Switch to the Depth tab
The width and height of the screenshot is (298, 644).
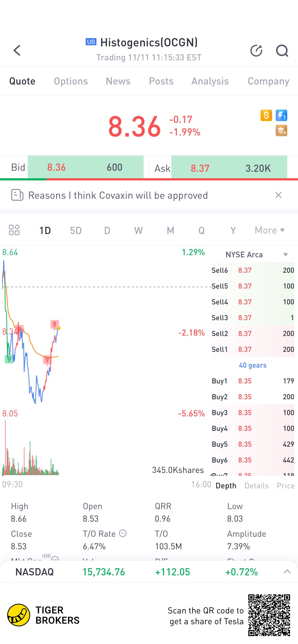(226, 486)
